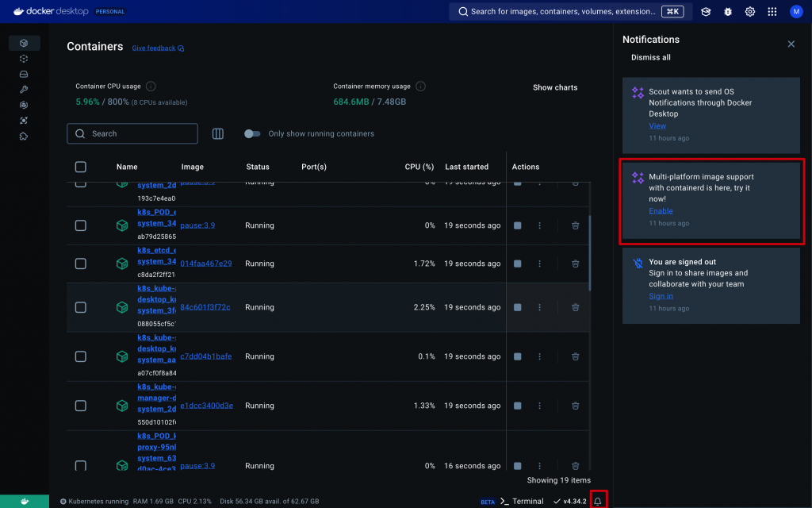This screenshot has width=812, height=508.
Task: Click the Docker whale icon in the status bar
Action: [25, 502]
